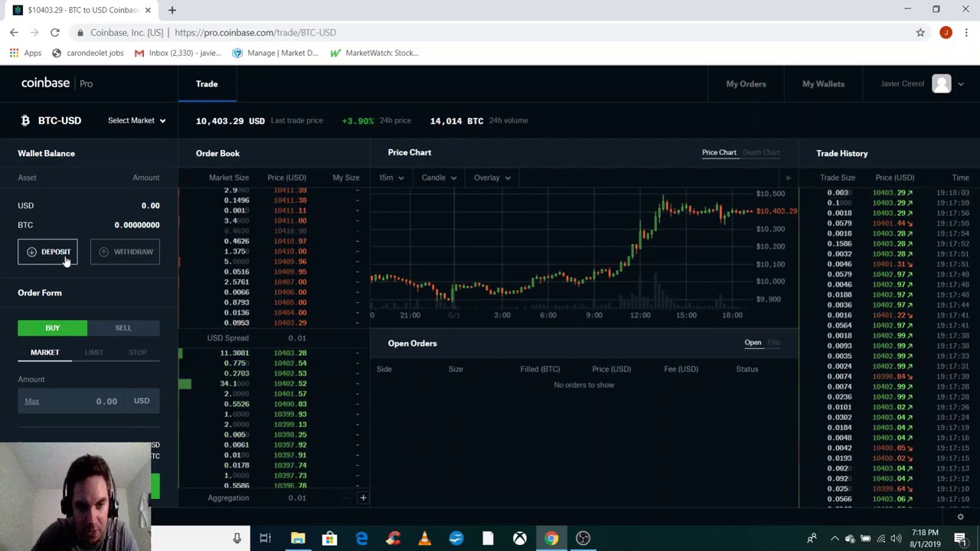This screenshot has width=980, height=551.
Task: Open settings gear at bottom right
Action: coord(960,517)
